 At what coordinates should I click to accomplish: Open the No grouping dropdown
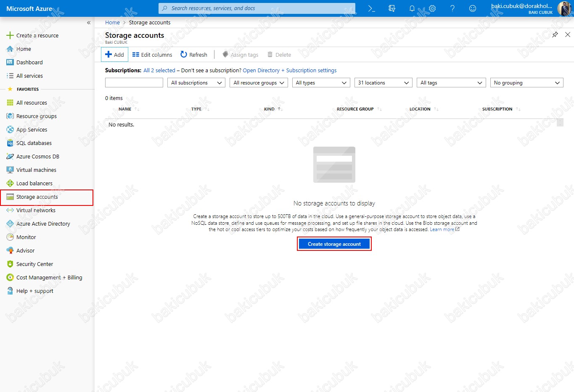click(526, 83)
